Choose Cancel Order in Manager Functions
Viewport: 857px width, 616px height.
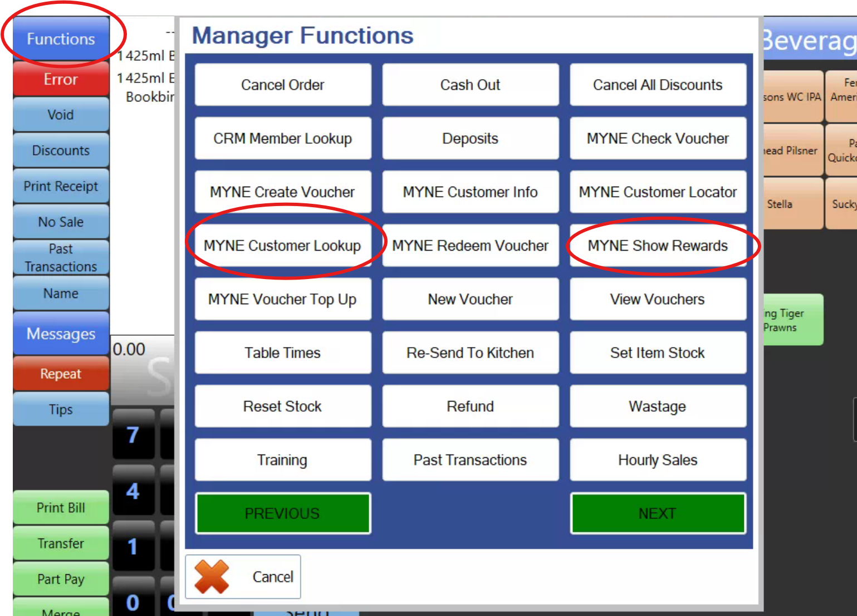tap(283, 85)
